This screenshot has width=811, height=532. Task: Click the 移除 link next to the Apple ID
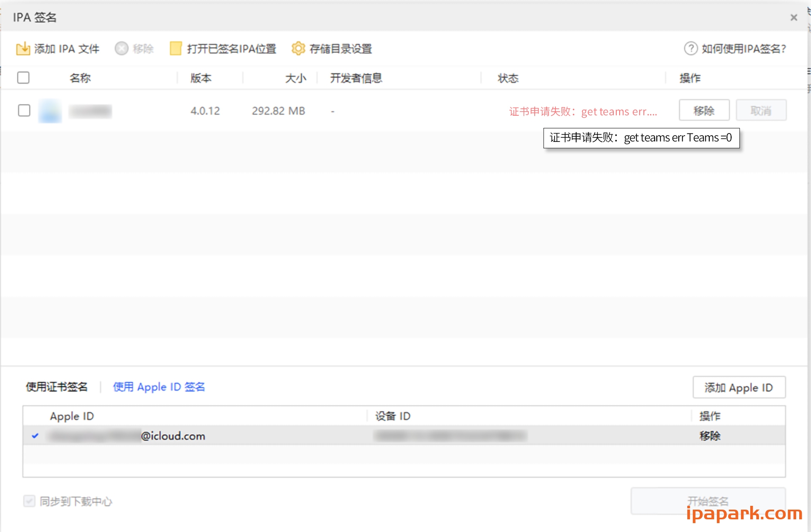point(710,436)
